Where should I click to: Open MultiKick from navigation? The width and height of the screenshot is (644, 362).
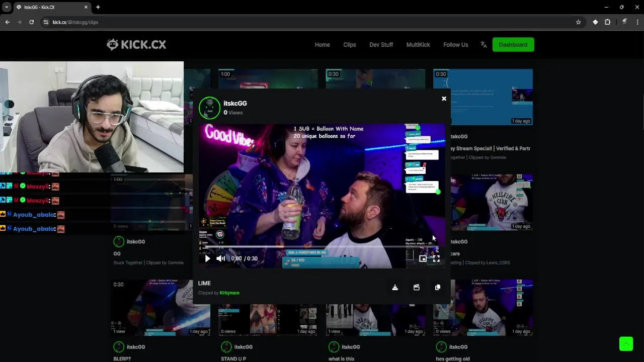(418, 45)
